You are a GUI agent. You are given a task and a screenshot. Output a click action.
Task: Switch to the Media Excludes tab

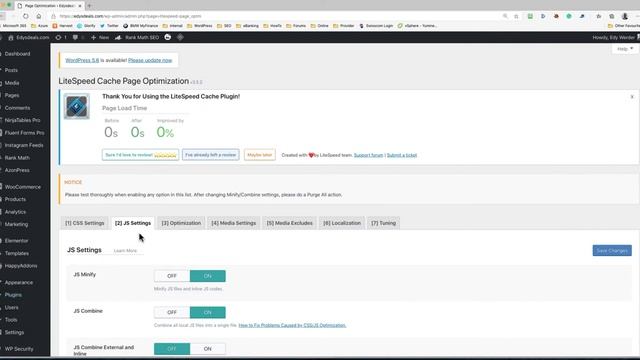(289, 223)
